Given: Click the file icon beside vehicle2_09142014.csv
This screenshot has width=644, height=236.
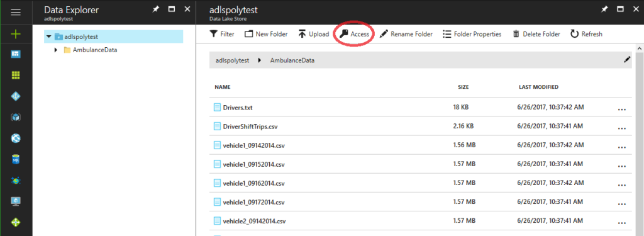Looking at the screenshot, I should 217,221.
